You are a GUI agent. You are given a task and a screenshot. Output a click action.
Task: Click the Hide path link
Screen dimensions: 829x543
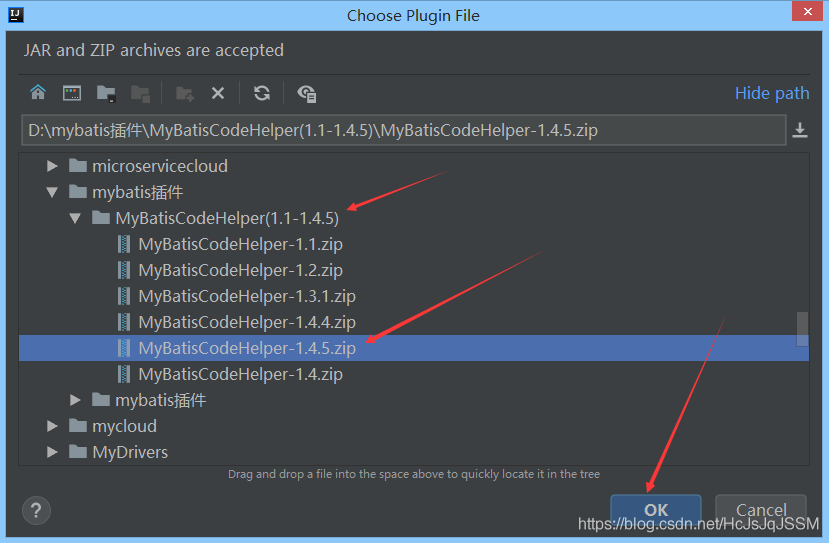772,93
